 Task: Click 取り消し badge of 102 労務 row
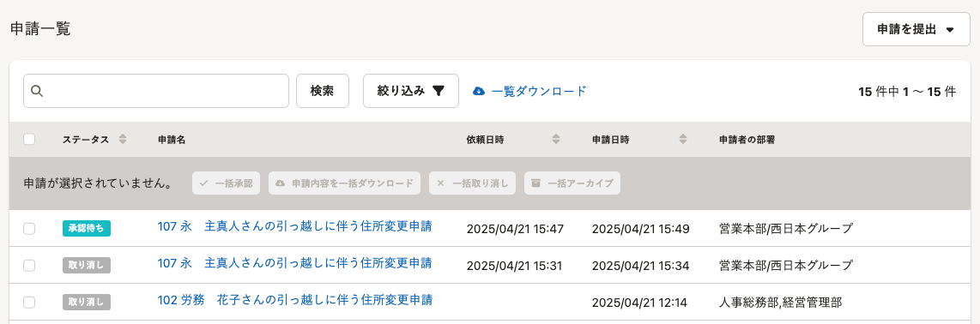(87, 303)
